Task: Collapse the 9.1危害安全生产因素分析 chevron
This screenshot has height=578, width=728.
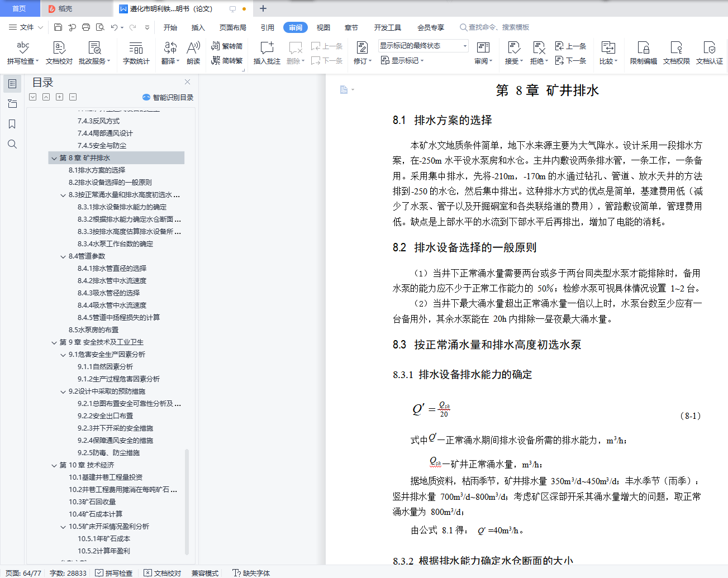Action: (x=63, y=355)
